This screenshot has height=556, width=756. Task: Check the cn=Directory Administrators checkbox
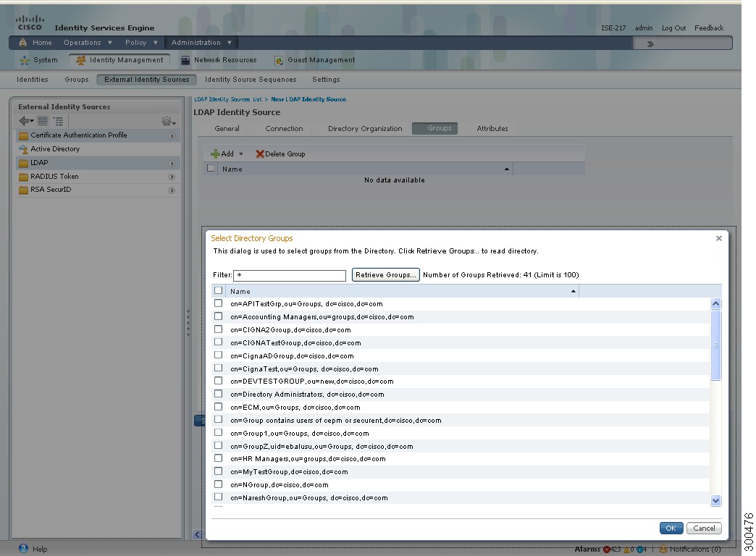[x=219, y=394]
